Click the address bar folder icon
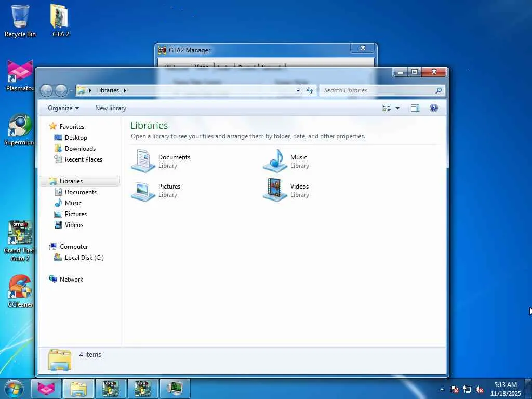The height and width of the screenshot is (399, 532). point(81,90)
